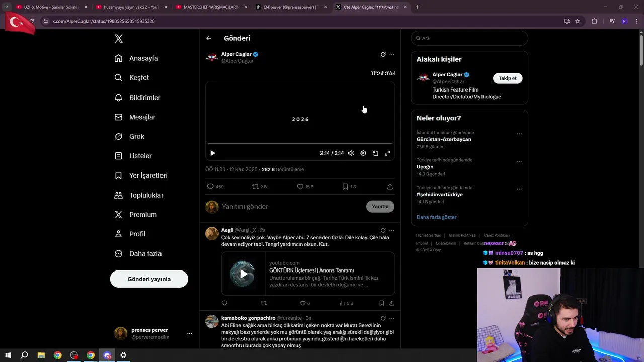Repost Aegil's comment
The width and height of the screenshot is (644, 362).
pos(264,303)
